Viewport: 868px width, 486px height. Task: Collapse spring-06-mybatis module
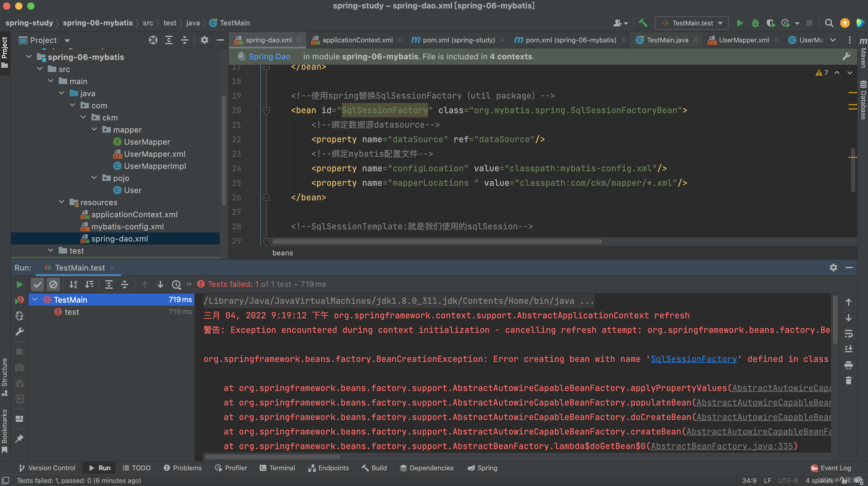[29, 57]
